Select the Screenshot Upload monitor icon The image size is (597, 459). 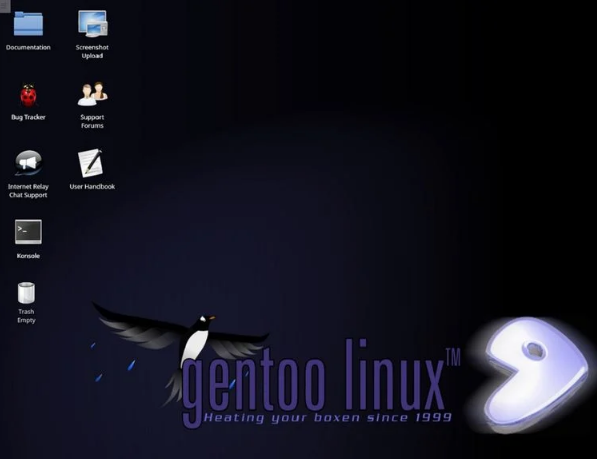click(x=93, y=24)
